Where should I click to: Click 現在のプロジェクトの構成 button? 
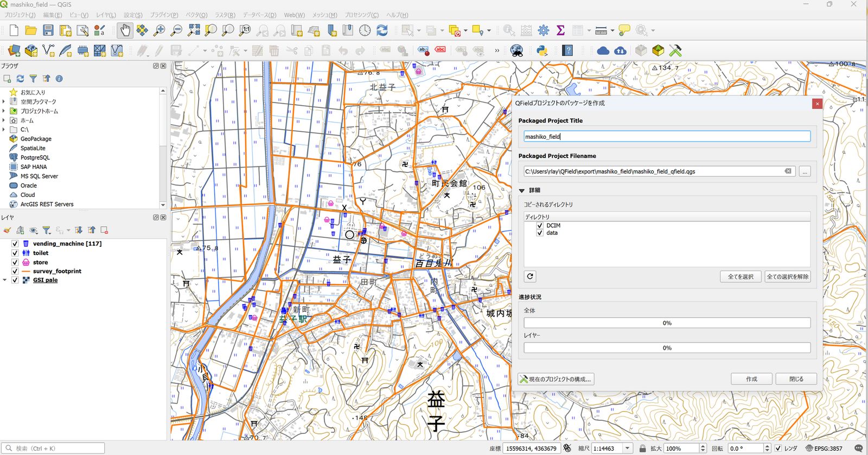click(556, 379)
